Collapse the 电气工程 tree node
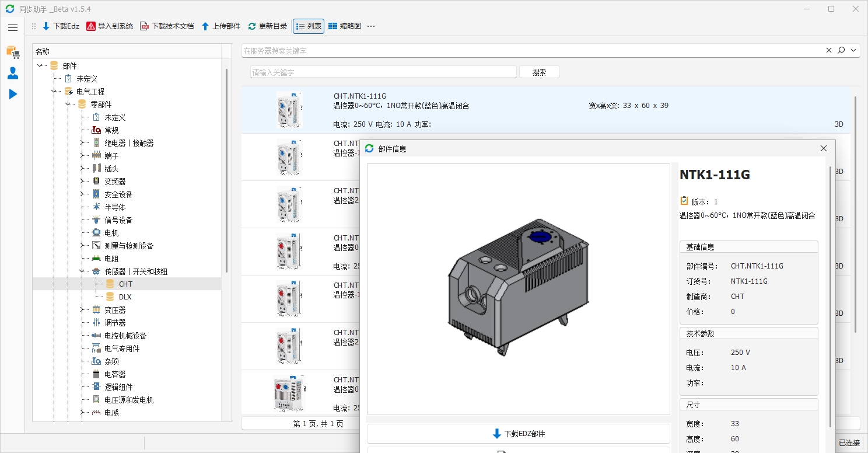The width and height of the screenshot is (868, 453). point(54,92)
